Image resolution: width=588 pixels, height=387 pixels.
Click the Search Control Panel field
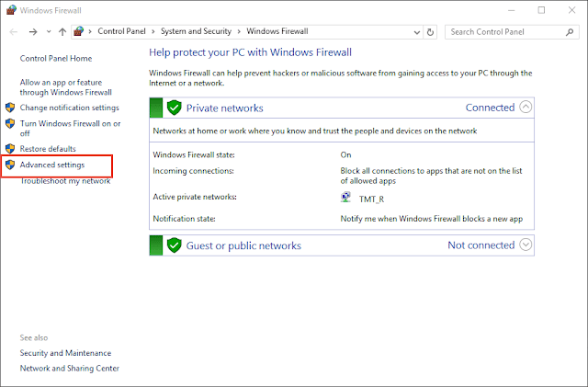coord(512,32)
